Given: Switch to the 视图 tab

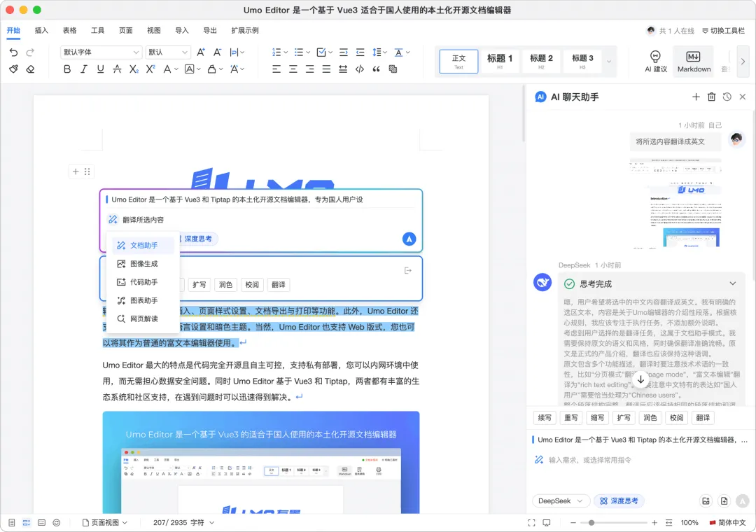Looking at the screenshot, I should (x=154, y=30).
